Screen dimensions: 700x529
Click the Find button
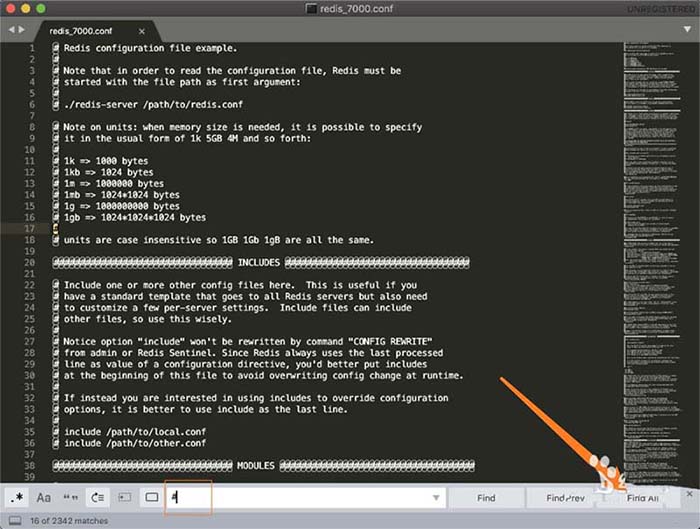pyautogui.click(x=486, y=497)
